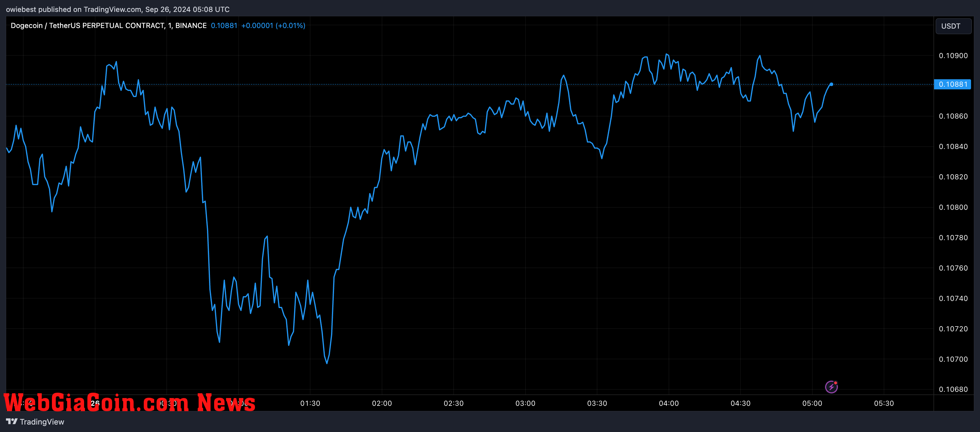Click the 02:30 time axis label
This screenshot has height=432, width=980.
coord(454,403)
